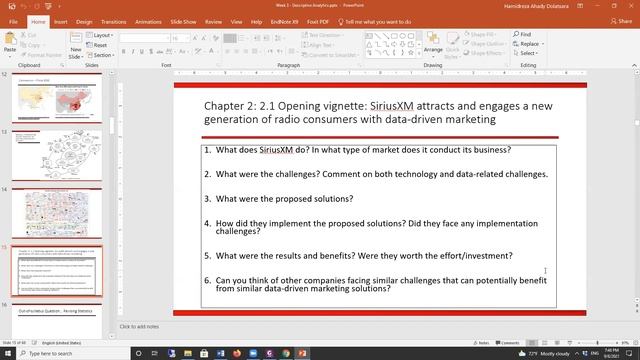Switch to Slide Sorter view
This screenshot has height=360, width=640.
coord(544,343)
